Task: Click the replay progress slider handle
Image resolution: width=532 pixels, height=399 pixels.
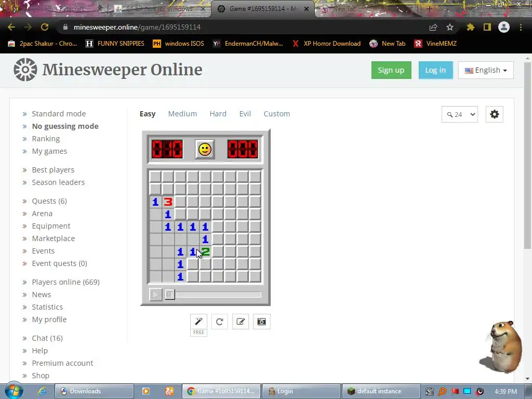Action: pyautogui.click(x=170, y=294)
